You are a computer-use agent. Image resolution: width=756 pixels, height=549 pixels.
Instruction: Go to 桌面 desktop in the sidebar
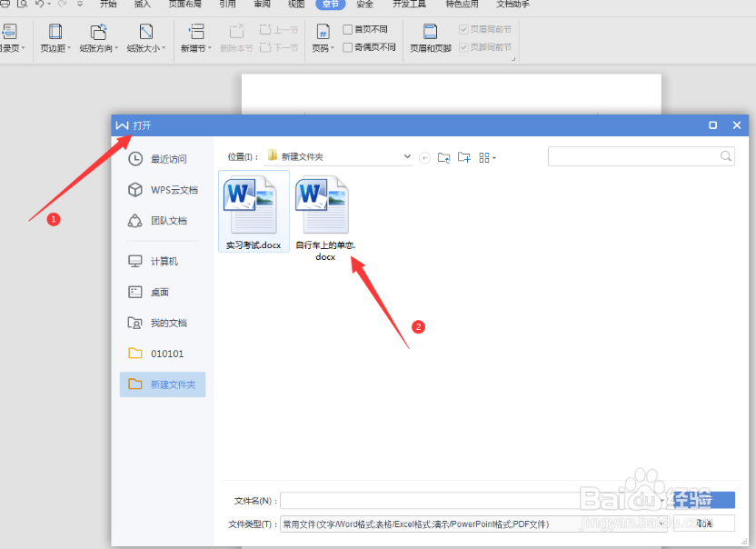(148, 292)
